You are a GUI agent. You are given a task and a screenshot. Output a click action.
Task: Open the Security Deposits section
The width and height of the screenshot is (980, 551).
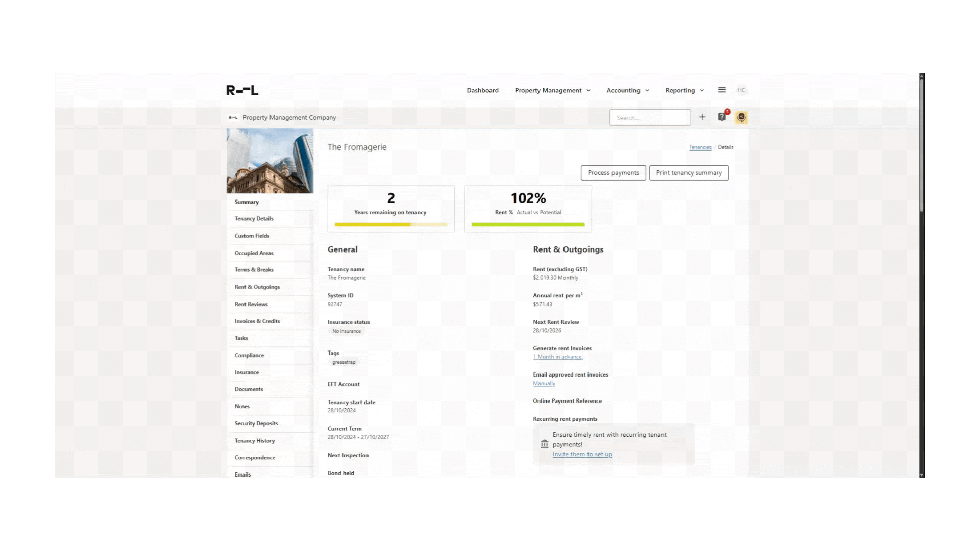click(x=256, y=423)
